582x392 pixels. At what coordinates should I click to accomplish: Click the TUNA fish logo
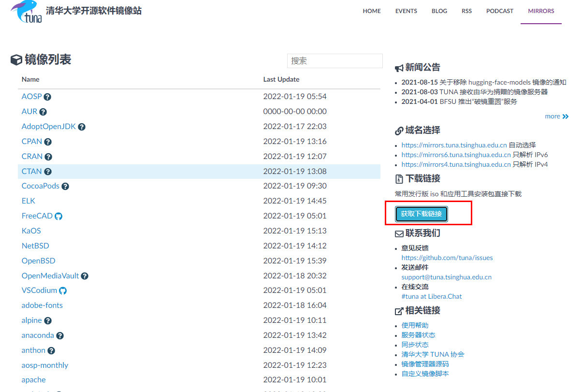(x=26, y=12)
